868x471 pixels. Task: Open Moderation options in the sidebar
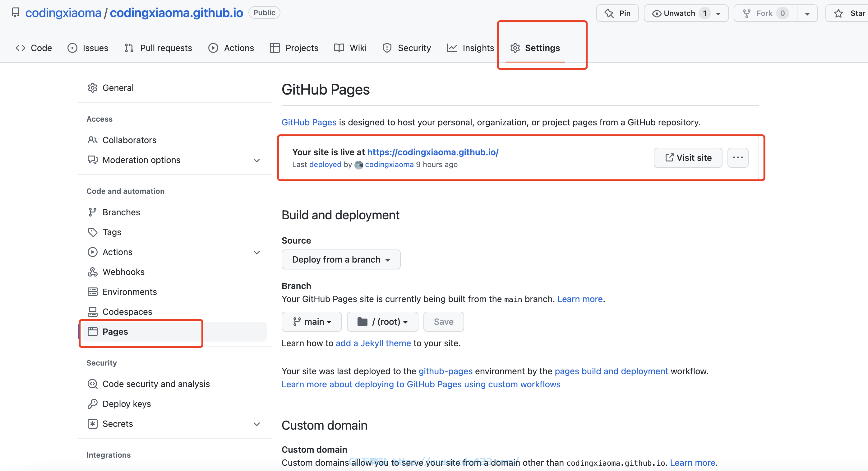point(141,160)
